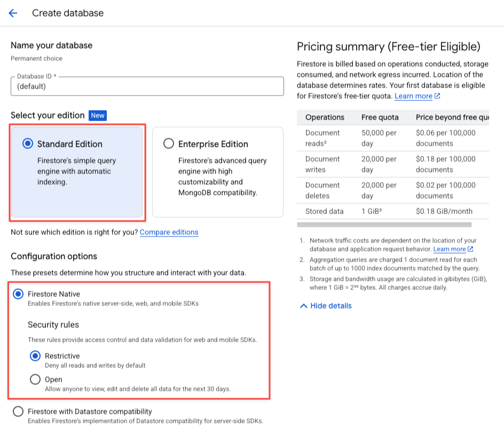Click the back arrow icon
This screenshot has height=433, width=504.
coord(13,13)
